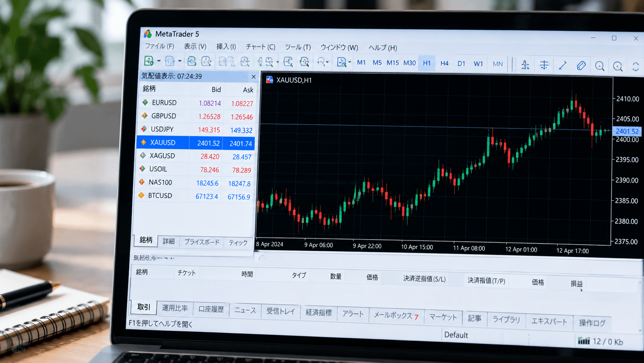Open the dropdown arrow beside the green new chart icon

(158, 61)
